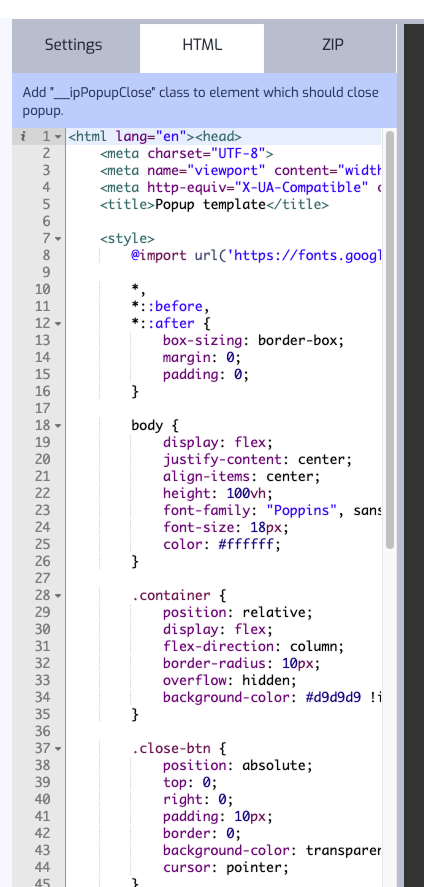
Task: Open the ZIP tab
Action: [332, 45]
